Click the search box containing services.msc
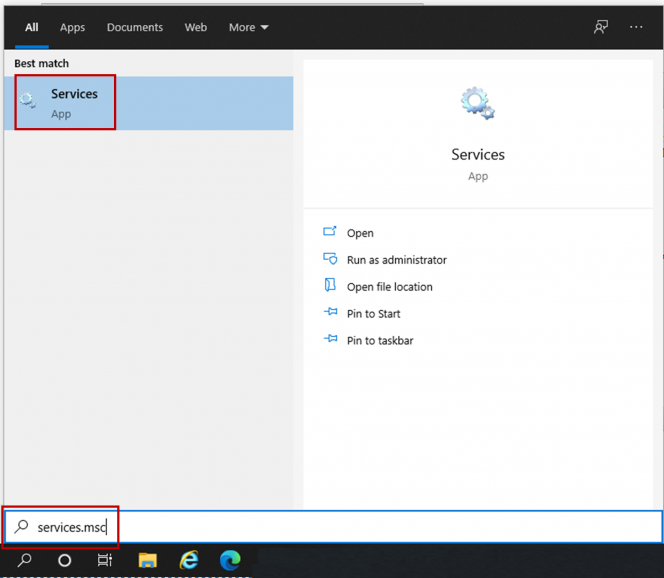The width and height of the screenshot is (664, 578). [333, 527]
